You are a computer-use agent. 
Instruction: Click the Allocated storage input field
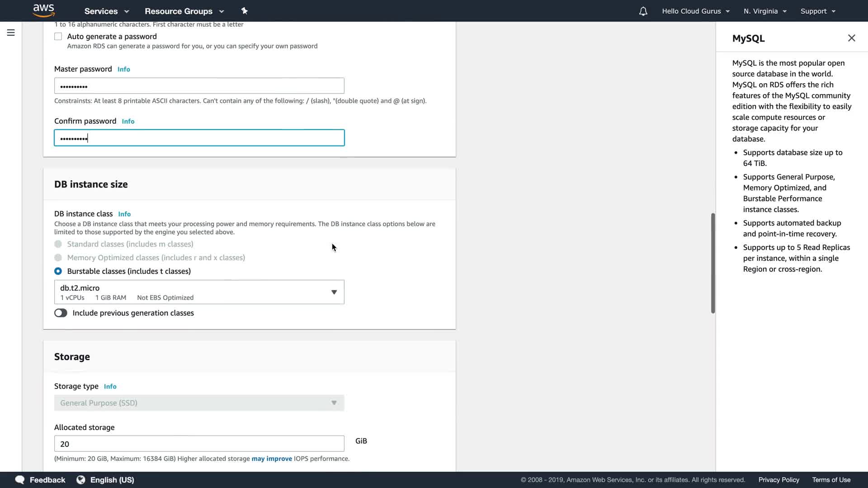click(199, 444)
